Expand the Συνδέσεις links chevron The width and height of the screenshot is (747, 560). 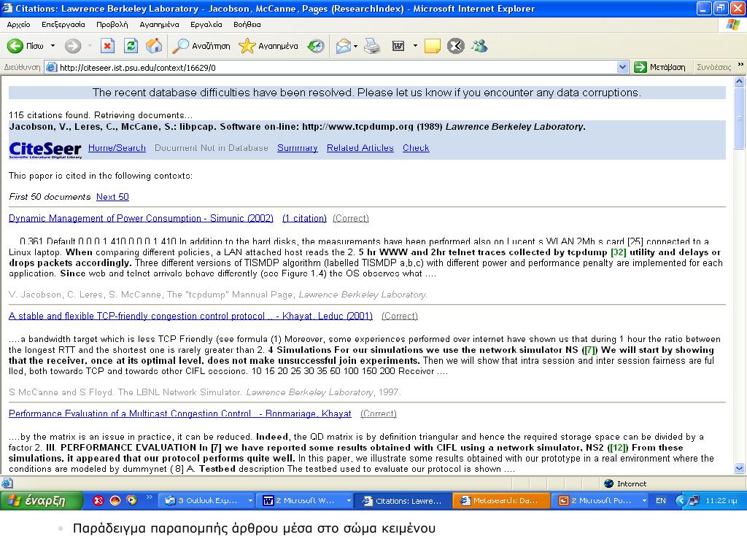point(740,65)
